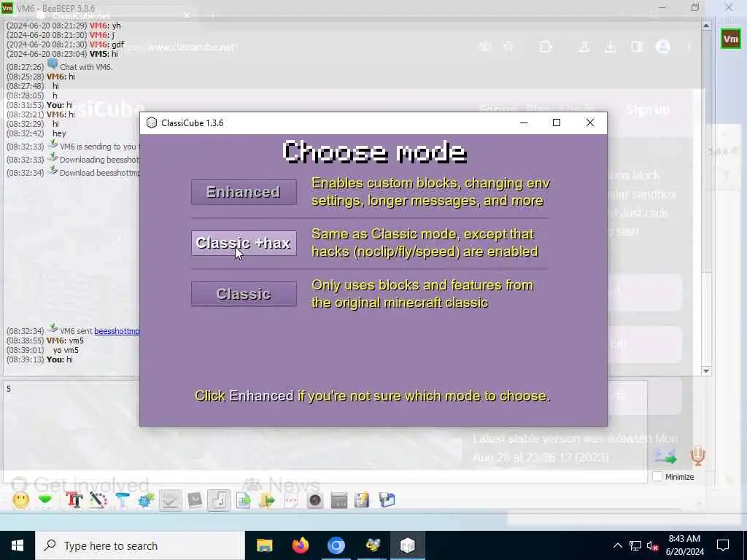
Task: Click the BeeBEEP Vm icon in title bar
Action: [x=7, y=8]
